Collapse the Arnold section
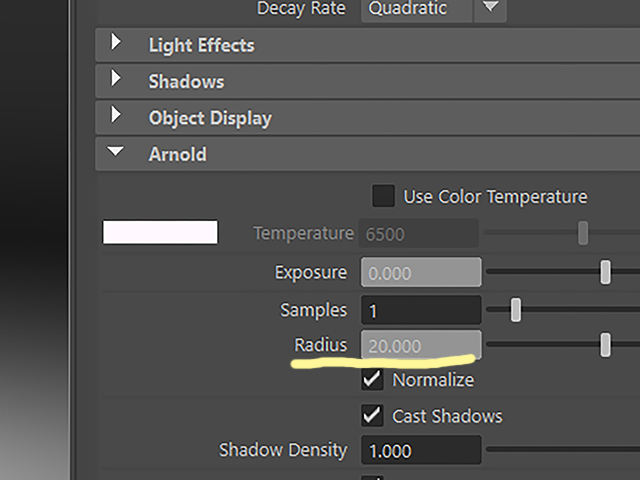Image resolution: width=640 pixels, height=480 pixels. pos(115,151)
